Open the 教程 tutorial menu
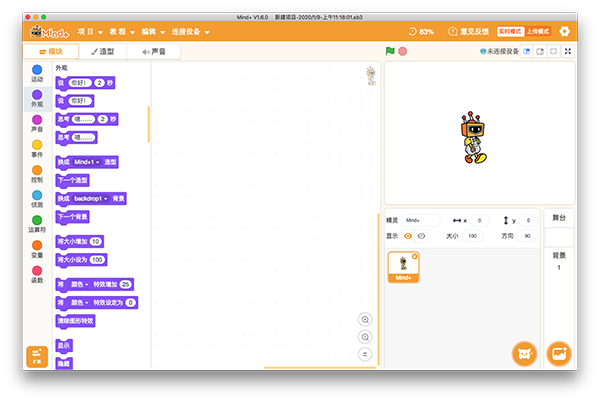Image resolution: width=600 pixels, height=402 pixels. pos(122,32)
